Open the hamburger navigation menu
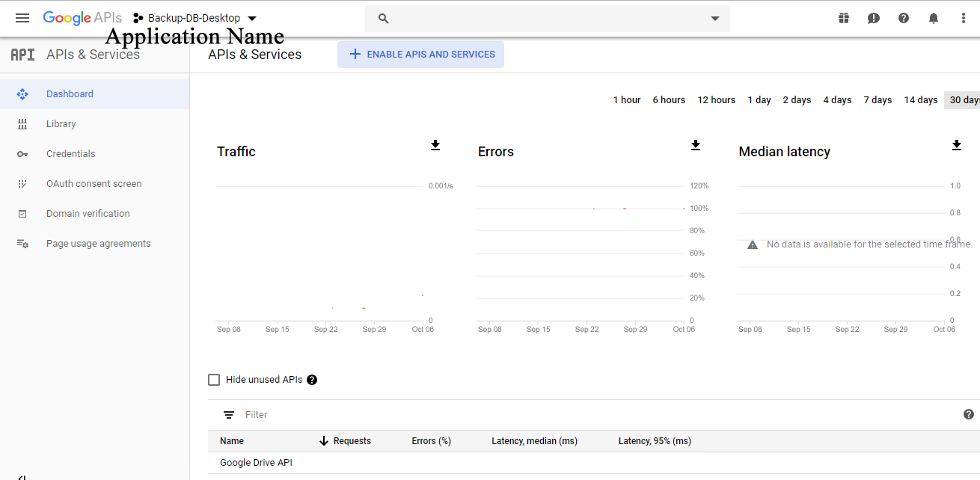The width and height of the screenshot is (980, 480). pos(22,18)
